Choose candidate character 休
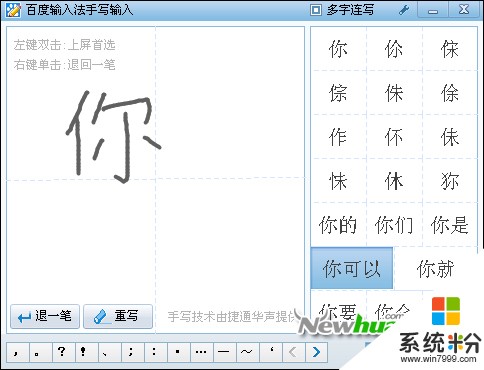Screen dimensions: 484x370 click(x=394, y=181)
